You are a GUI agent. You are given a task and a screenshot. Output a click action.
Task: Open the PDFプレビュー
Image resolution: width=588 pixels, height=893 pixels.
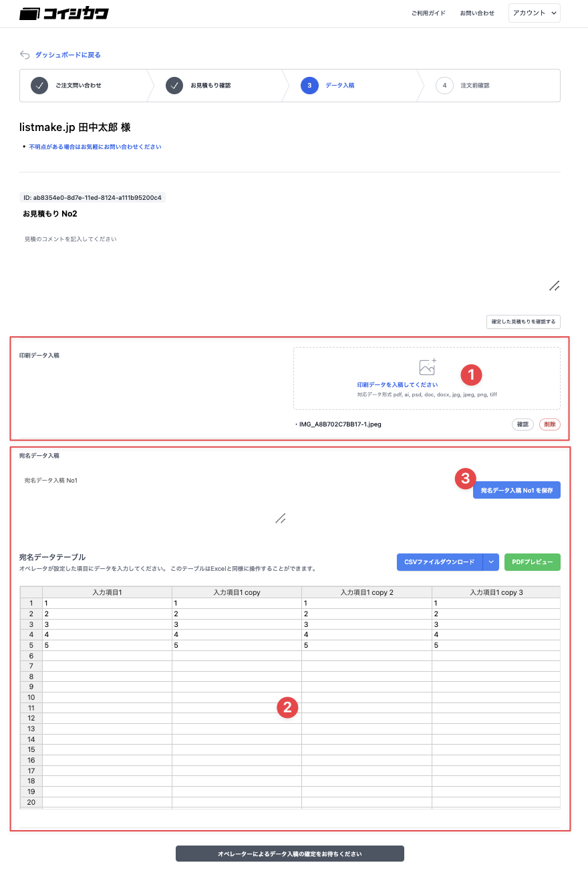[533, 562]
